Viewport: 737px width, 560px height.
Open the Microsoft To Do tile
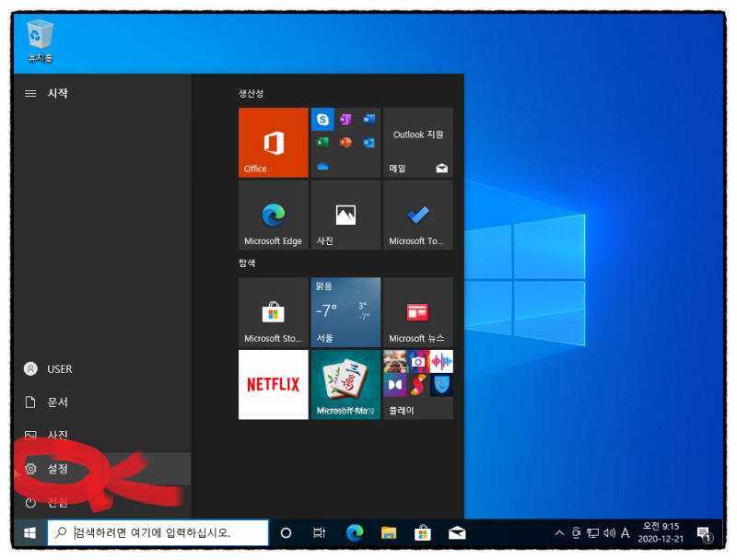click(x=418, y=215)
